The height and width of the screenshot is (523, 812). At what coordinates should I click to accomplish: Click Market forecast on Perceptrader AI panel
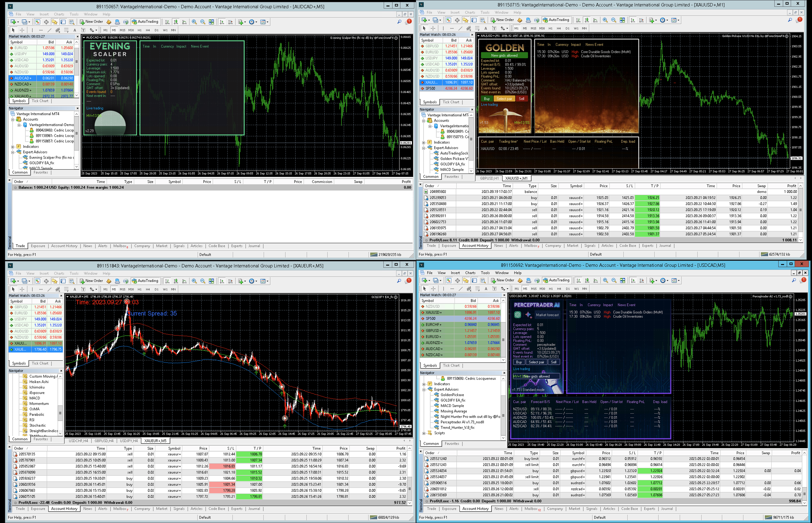(x=547, y=315)
